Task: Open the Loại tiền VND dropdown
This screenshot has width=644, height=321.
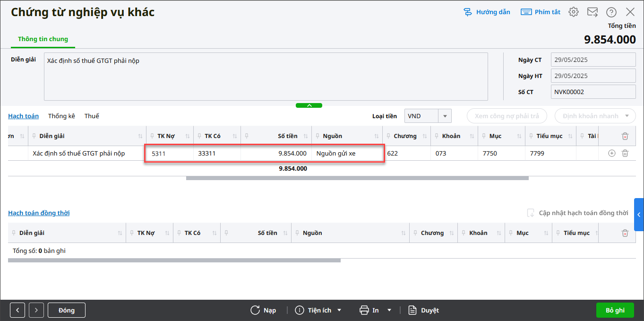Action: click(x=445, y=116)
